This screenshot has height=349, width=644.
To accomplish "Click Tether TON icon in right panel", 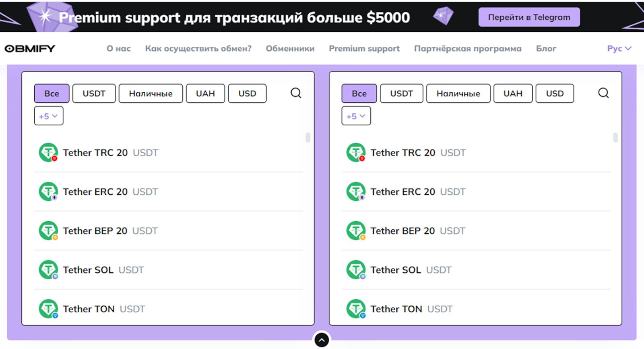I will (x=356, y=309).
